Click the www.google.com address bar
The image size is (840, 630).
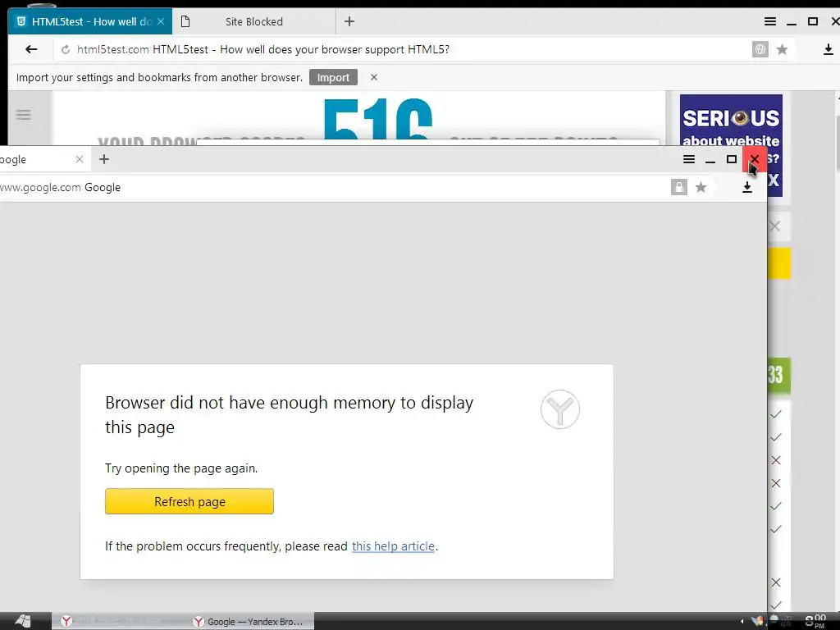[332, 188]
